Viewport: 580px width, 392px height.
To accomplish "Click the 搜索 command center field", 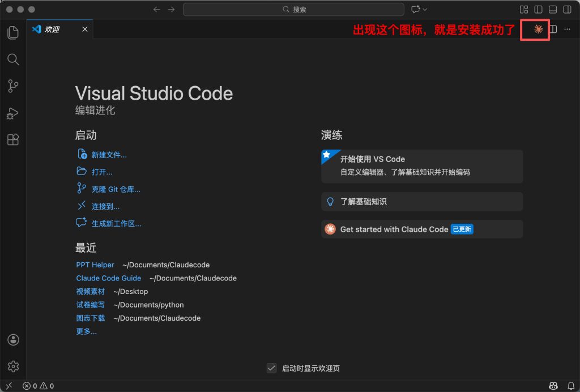I will pyautogui.click(x=293, y=10).
